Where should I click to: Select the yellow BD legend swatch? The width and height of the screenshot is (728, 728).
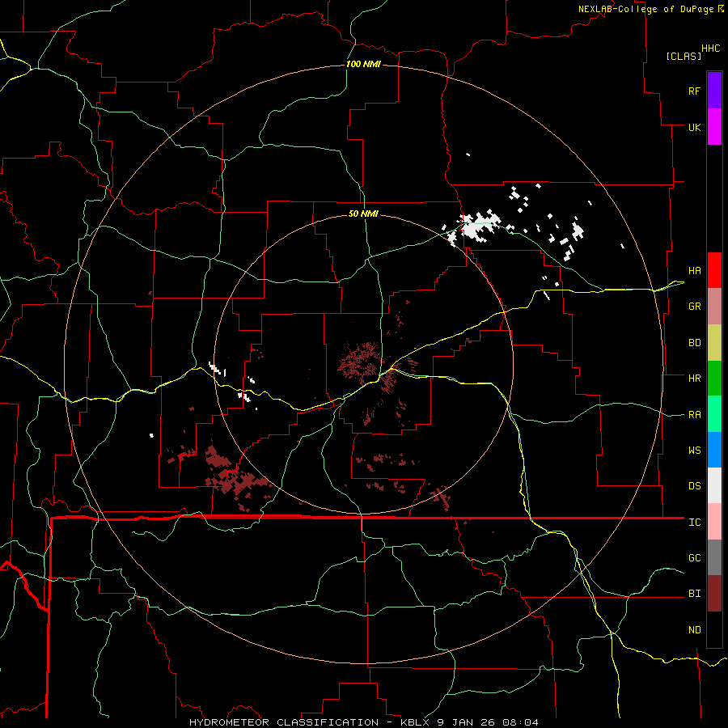click(x=714, y=342)
